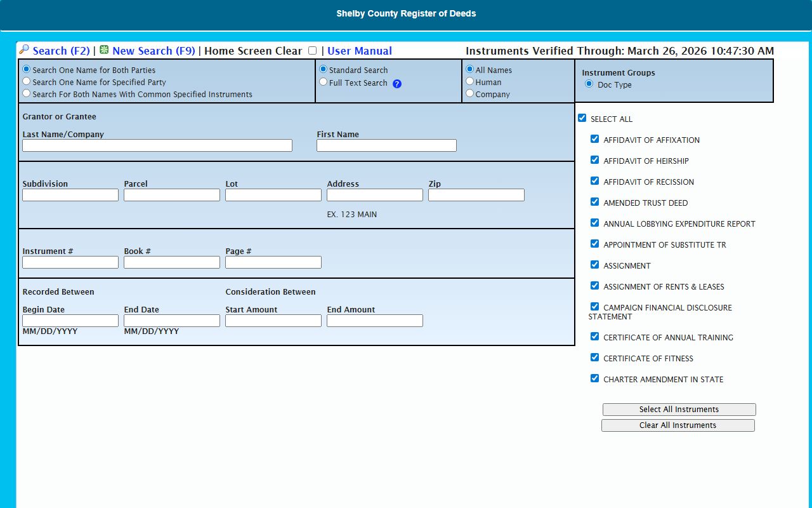Open the User Manual link
Screen dimensions: 812x508
point(360,51)
